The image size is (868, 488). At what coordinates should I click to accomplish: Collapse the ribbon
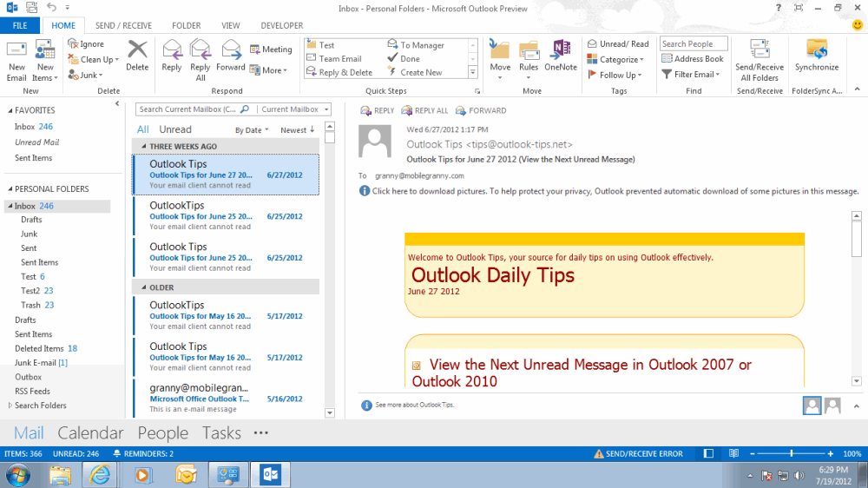click(857, 89)
